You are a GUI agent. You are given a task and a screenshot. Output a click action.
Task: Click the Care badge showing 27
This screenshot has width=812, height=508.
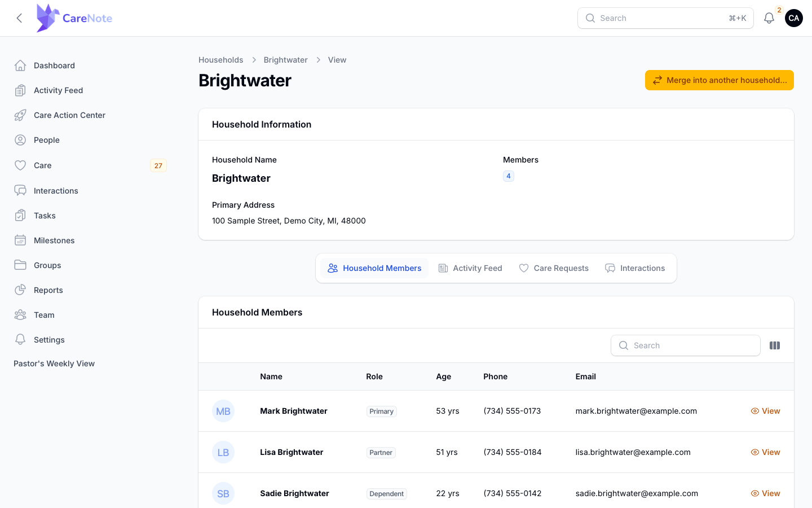[x=158, y=165]
